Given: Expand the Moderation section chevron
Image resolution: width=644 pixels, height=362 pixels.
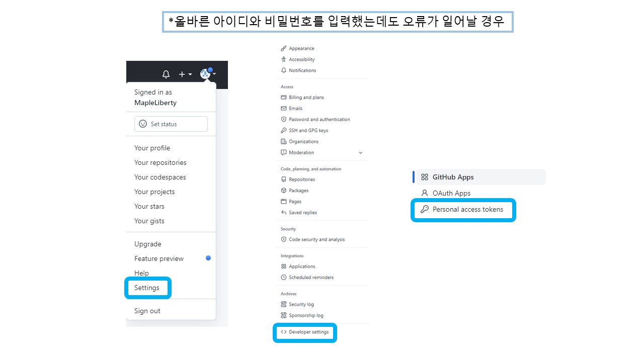Looking at the screenshot, I should point(360,153).
